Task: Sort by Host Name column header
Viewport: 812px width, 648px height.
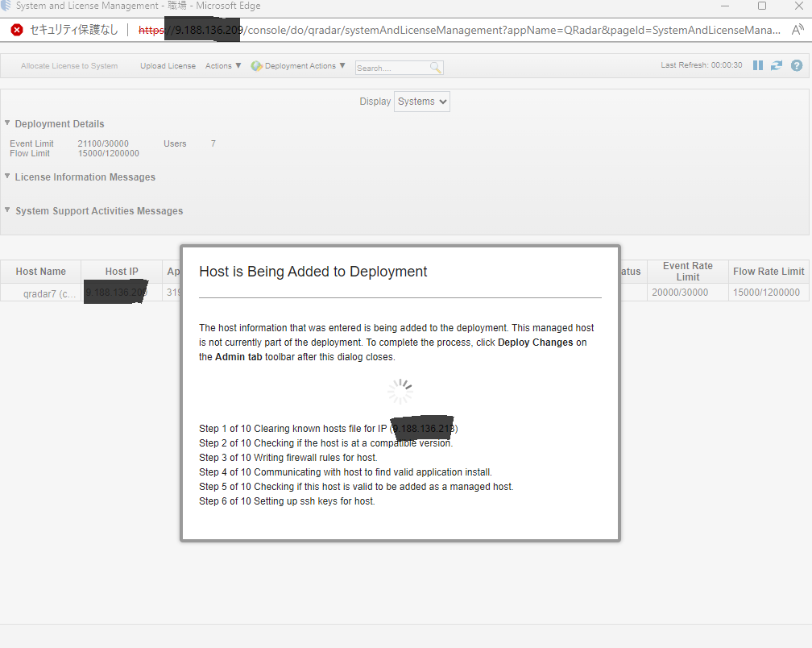Action: (40, 272)
